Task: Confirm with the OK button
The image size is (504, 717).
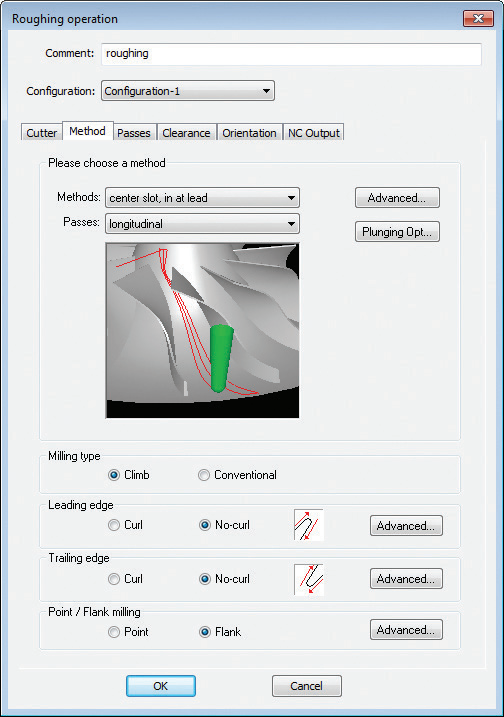Action: [161, 686]
